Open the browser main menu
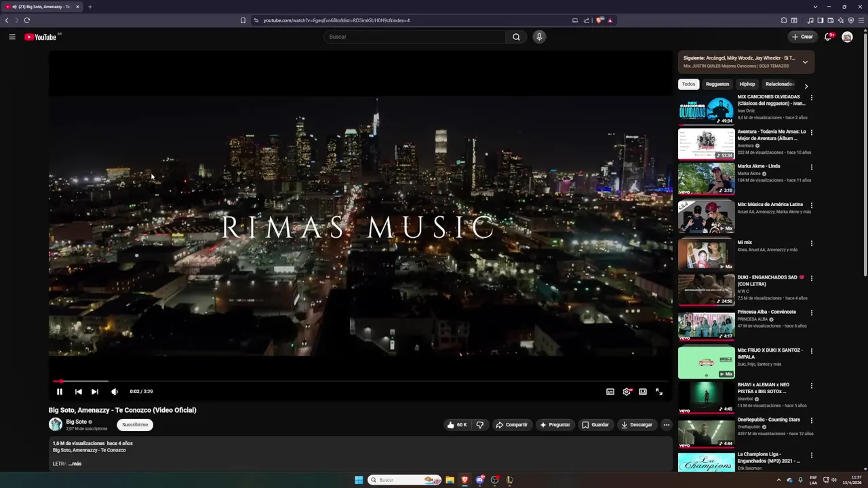Viewport: 868px width, 488px height. pyautogui.click(x=861, y=20)
